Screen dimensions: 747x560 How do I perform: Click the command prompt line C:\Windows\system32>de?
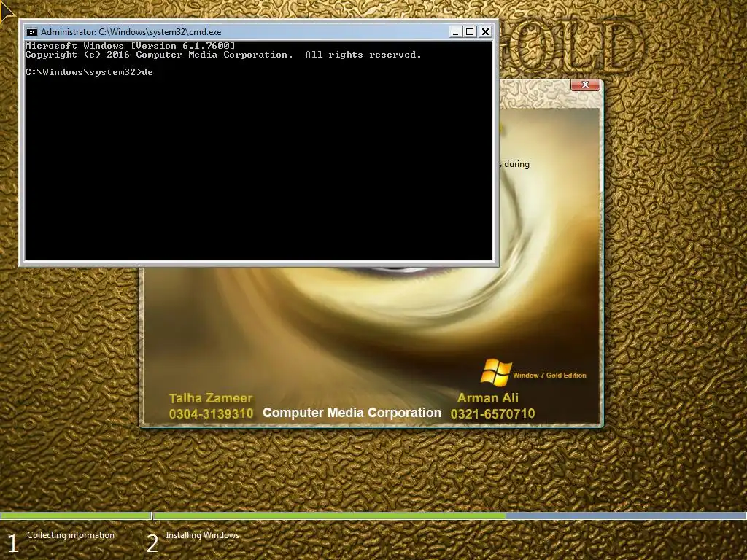(x=89, y=72)
